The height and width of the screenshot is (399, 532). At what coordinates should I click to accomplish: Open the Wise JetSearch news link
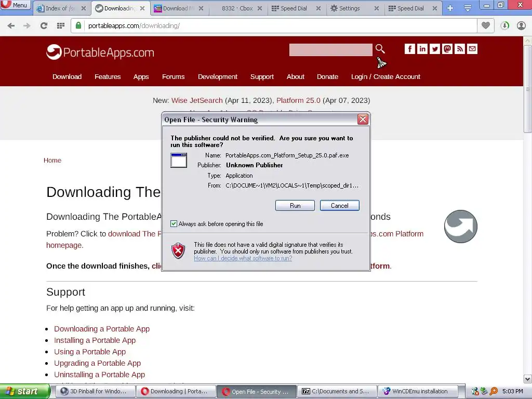197,100
